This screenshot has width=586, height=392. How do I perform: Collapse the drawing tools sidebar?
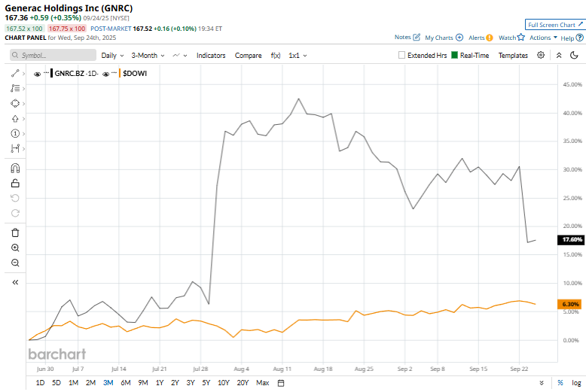click(x=15, y=282)
